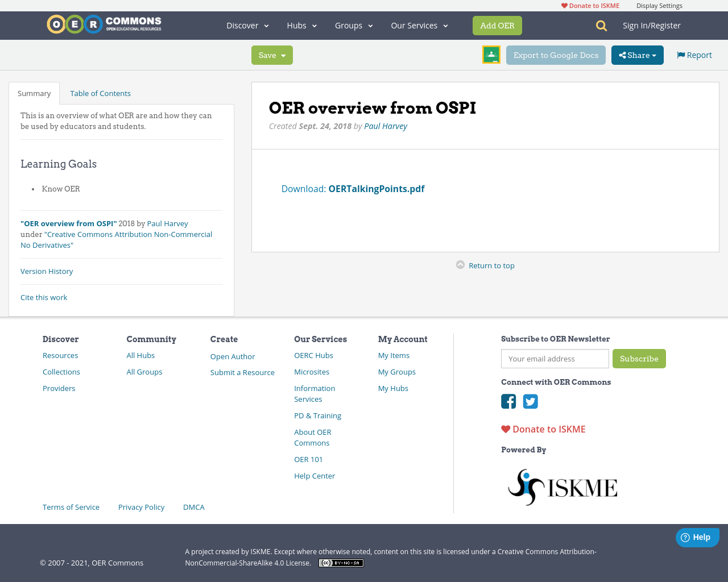Open the Our Services dropdown menu
Screen dimensions: 728x582
point(419,25)
